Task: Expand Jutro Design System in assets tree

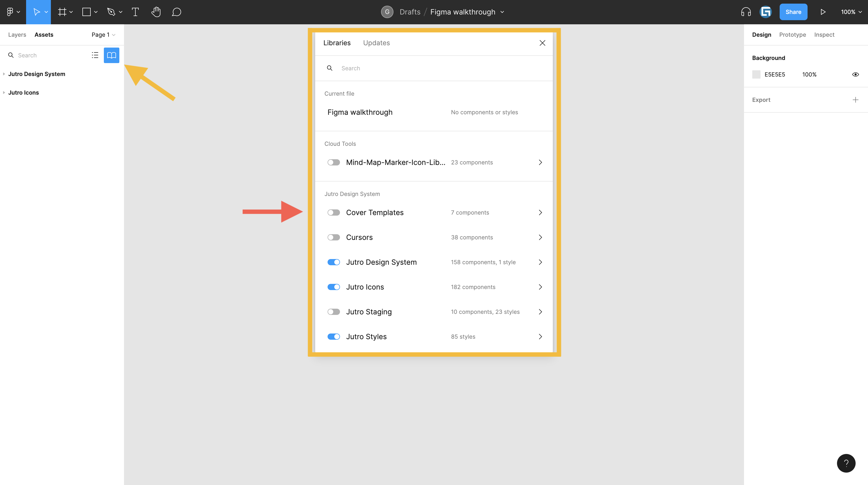Action: (x=4, y=74)
